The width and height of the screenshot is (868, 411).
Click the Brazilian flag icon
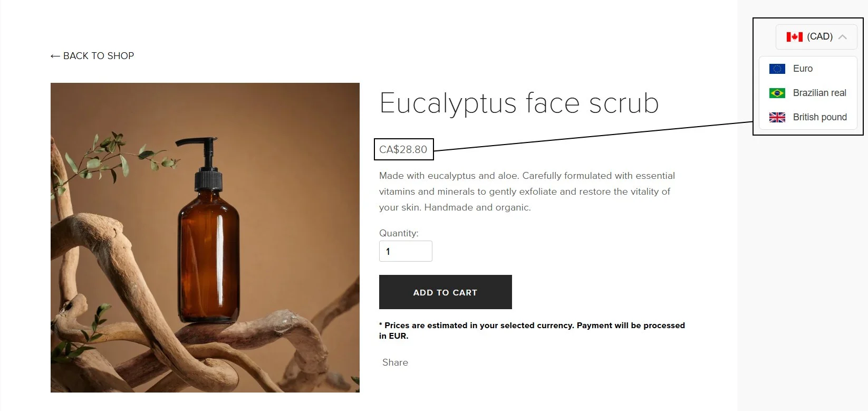click(777, 93)
